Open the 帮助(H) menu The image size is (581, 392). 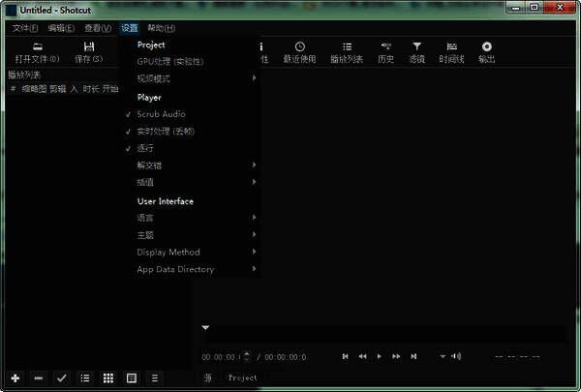point(161,28)
